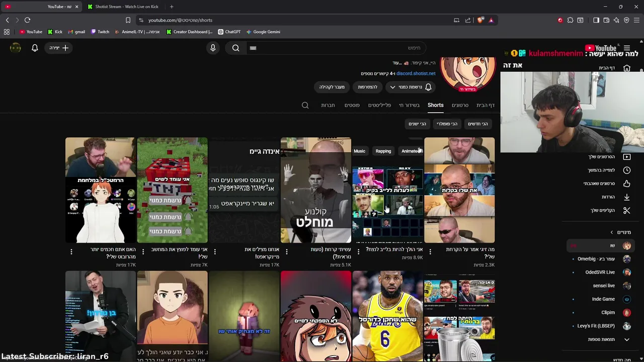
Task: Switch to the channel 'סרטונים' tab
Action: click(x=460, y=105)
